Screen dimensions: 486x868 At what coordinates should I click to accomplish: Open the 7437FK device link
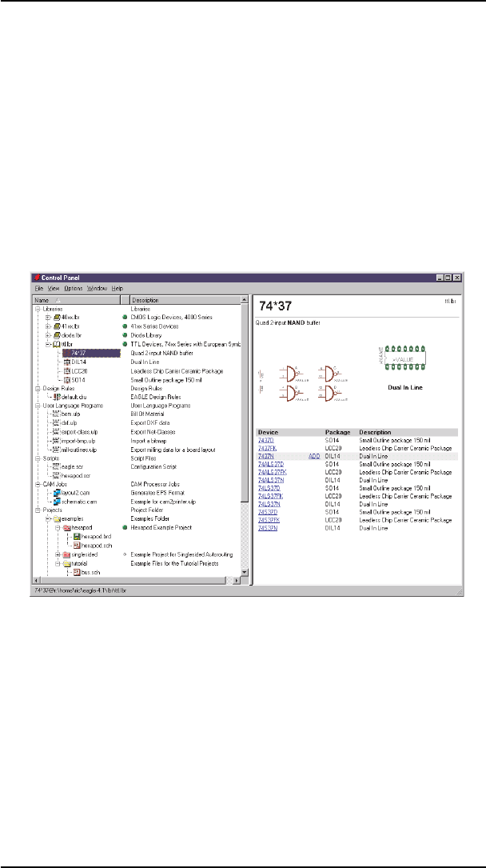pyautogui.click(x=268, y=448)
